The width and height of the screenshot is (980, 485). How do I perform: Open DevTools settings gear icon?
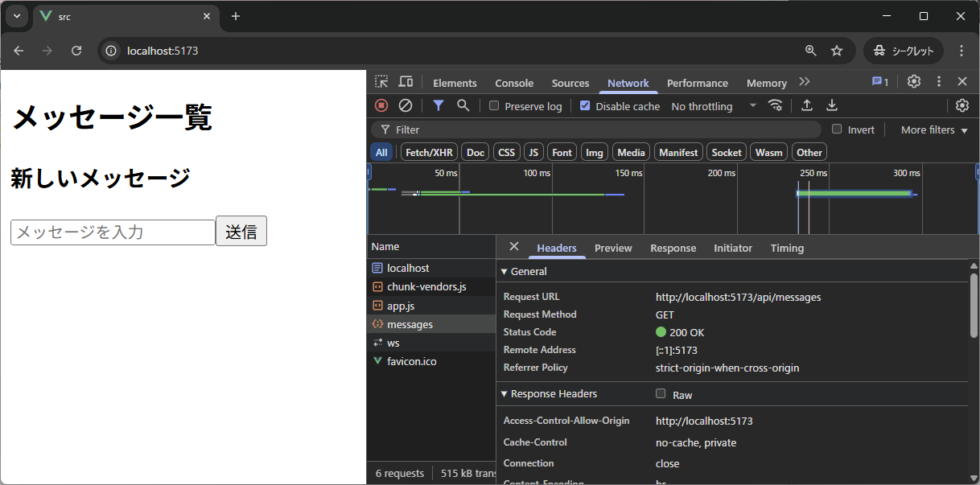click(914, 82)
